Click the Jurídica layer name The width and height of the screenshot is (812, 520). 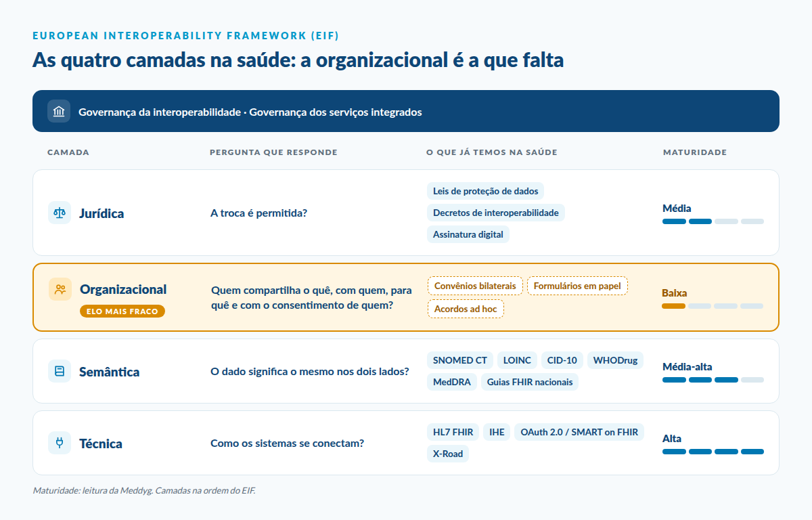coord(101,213)
